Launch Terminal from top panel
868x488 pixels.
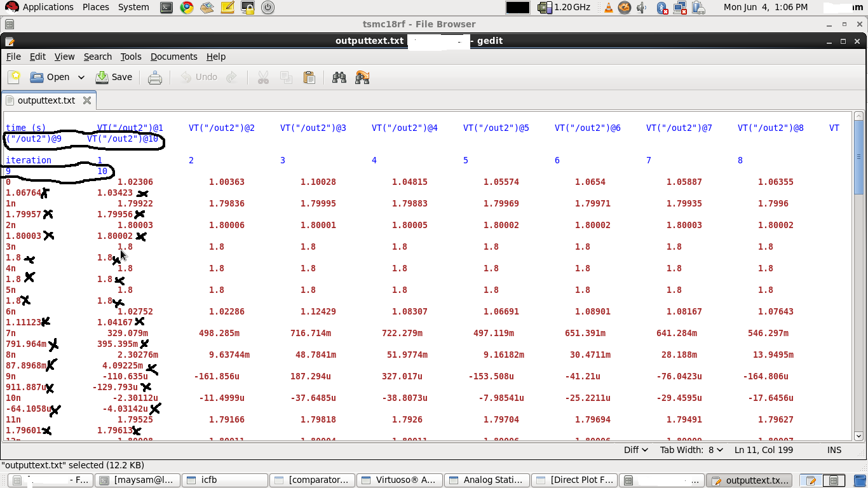tap(166, 8)
